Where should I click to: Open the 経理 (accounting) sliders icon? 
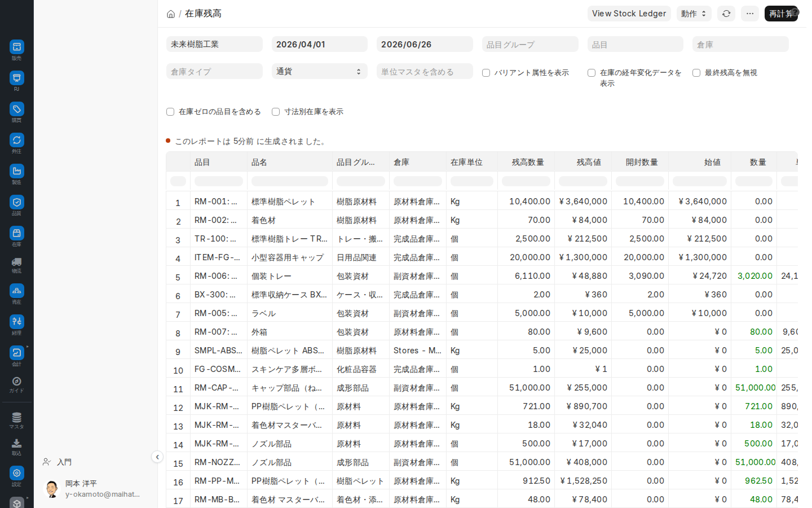click(17, 321)
